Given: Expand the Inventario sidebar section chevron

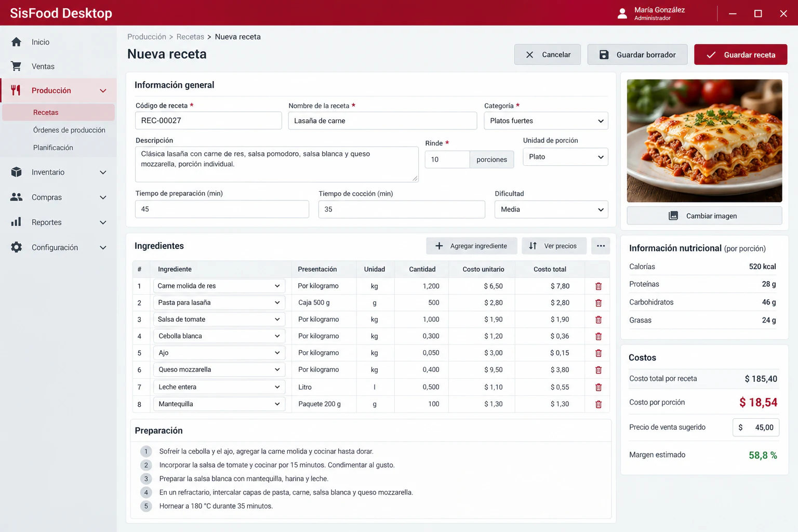Looking at the screenshot, I should (103, 172).
